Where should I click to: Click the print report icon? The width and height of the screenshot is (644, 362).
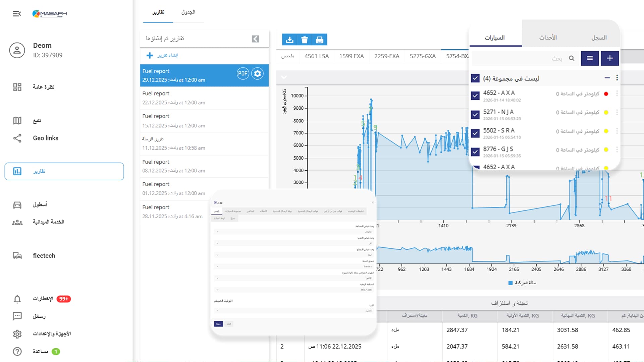click(319, 40)
